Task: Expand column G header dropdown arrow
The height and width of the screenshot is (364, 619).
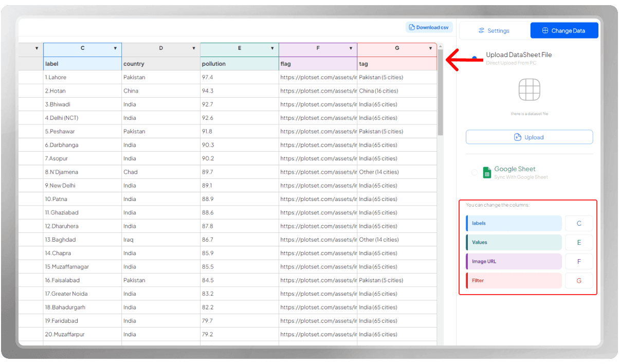Action: [430, 48]
